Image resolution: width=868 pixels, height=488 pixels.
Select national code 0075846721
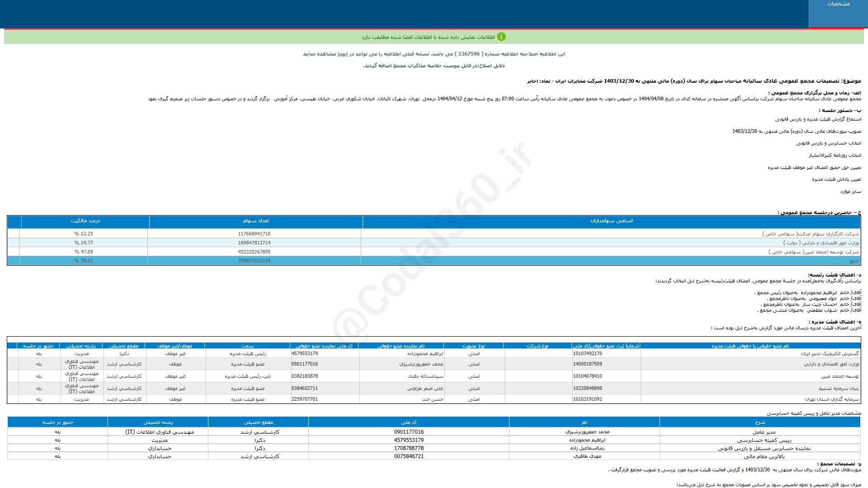409,456
